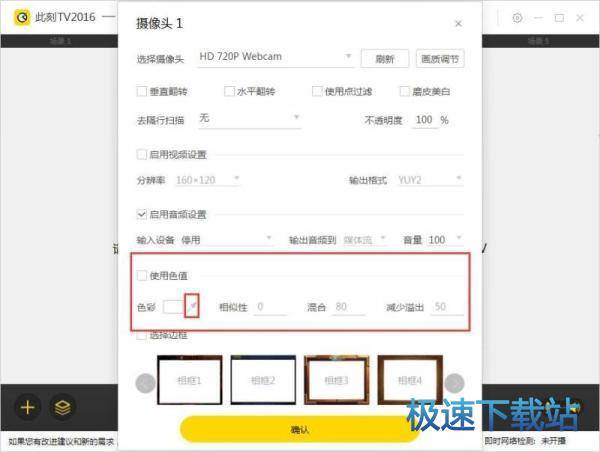
Task: Maximize the 此刻TV2016 main window
Action: [x=559, y=18]
